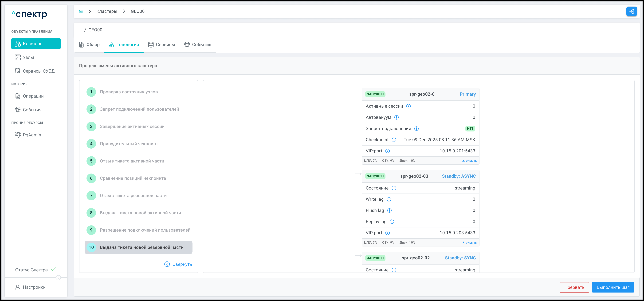Open the Обзор tab
This screenshot has width=644, height=301.
pos(90,44)
